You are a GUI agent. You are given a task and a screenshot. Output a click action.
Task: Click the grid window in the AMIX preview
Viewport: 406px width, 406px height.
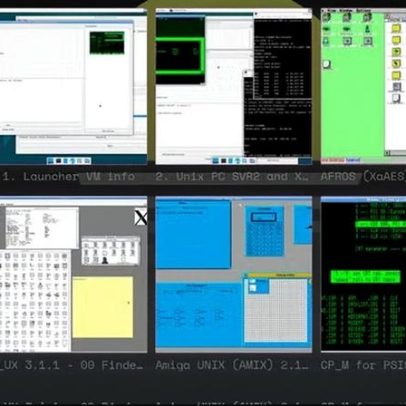click(276, 310)
